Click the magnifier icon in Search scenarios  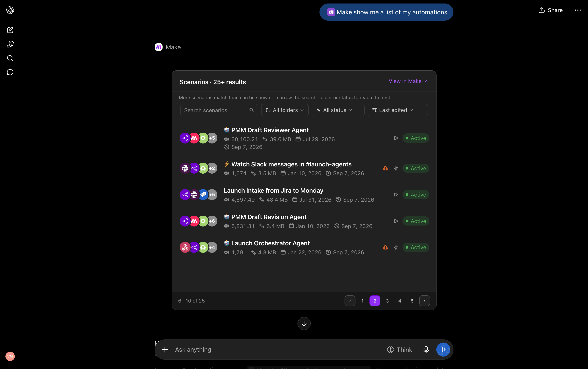(252, 110)
